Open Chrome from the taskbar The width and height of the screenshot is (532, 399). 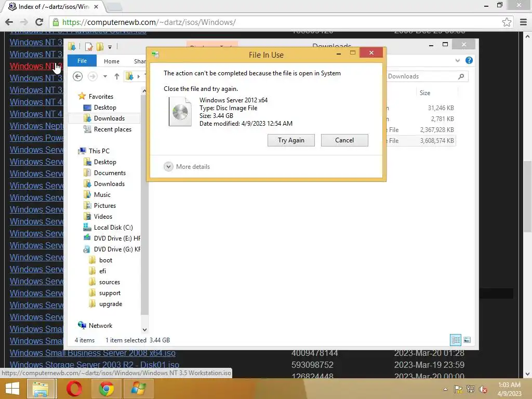106,389
